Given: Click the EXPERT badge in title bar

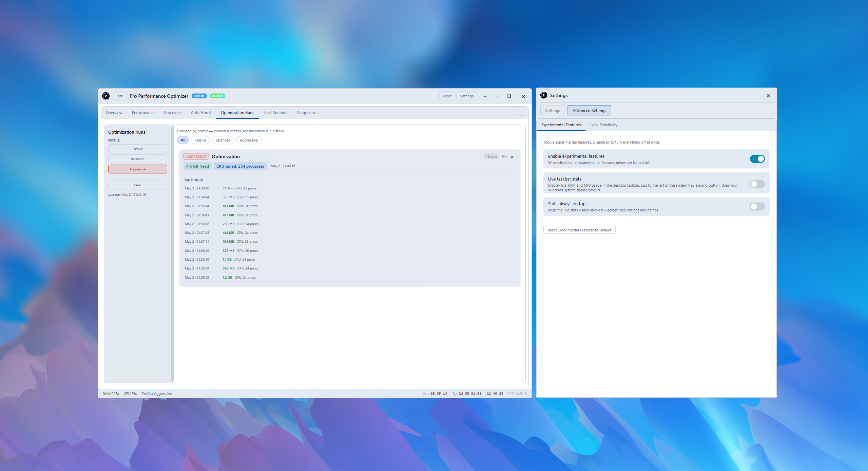Looking at the screenshot, I should tap(199, 96).
